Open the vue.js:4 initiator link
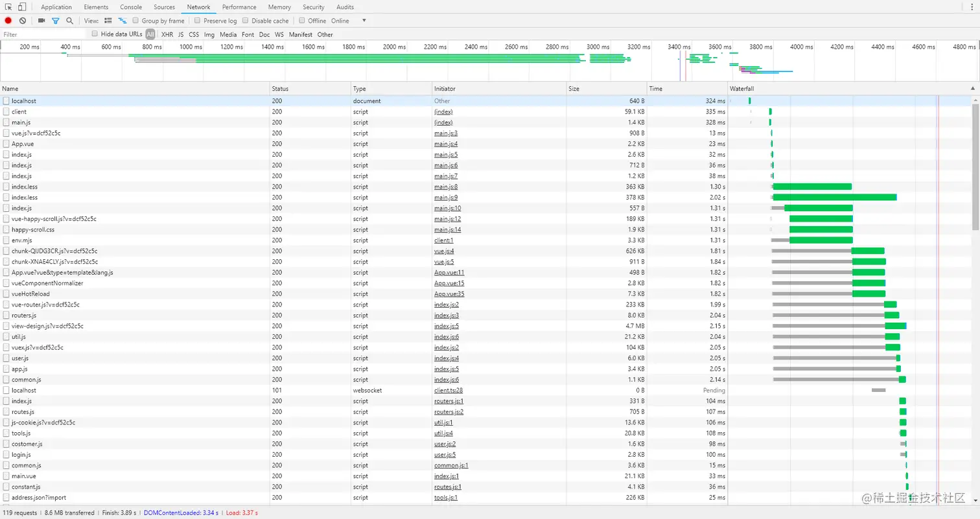The width and height of the screenshot is (980, 519). point(444,251)
